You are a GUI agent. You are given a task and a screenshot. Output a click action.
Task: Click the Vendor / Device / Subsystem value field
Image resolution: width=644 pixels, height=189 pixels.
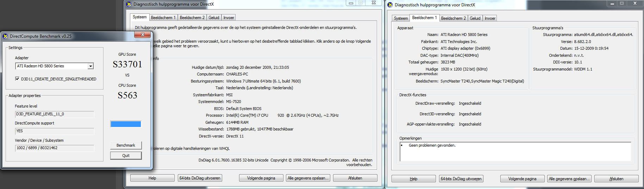(x=55, y=148)
